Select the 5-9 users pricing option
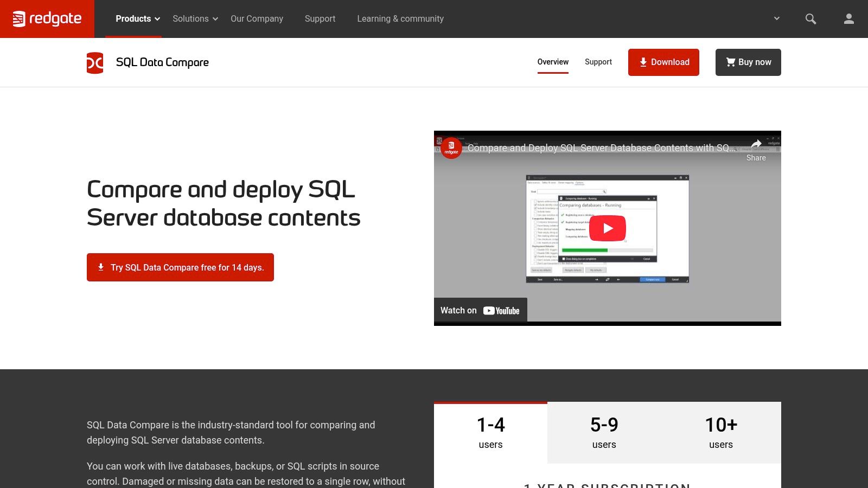This screenshot has width=868, height=488. [604, 432]
